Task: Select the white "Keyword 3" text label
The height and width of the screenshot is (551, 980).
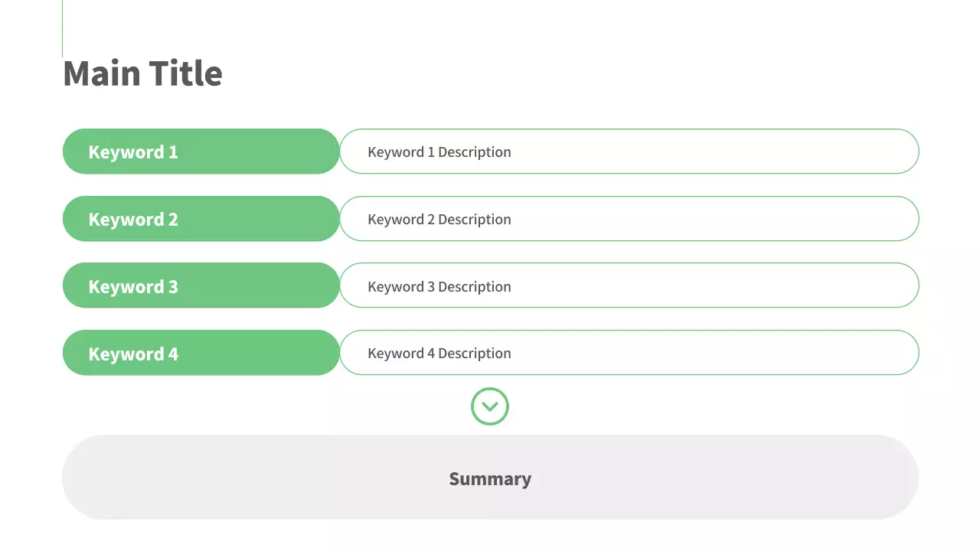Action: (x=133, y=287)
